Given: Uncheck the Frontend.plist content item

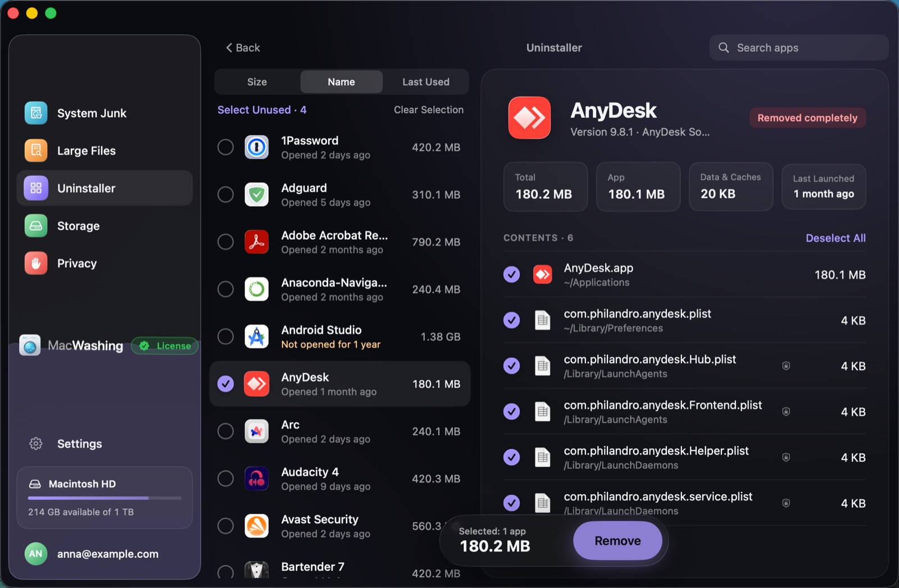Looking at the screenshot, I should [511, 412].
